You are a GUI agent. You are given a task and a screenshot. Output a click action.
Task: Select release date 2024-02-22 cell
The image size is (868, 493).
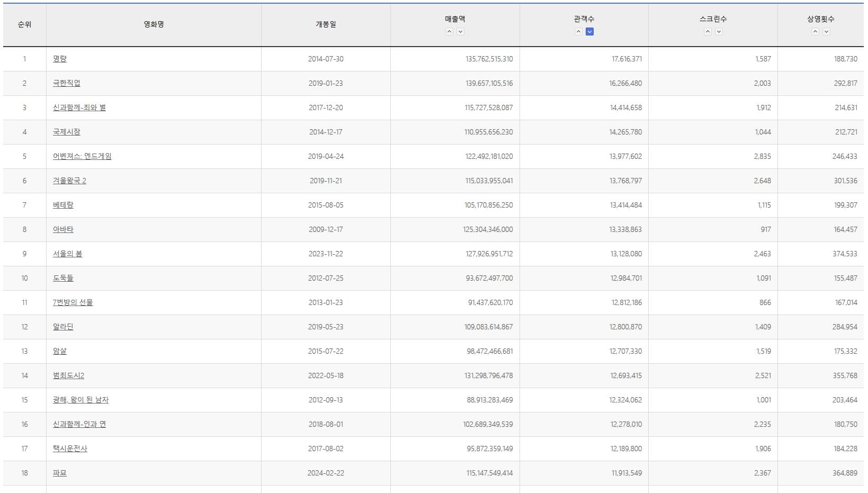click(326, 473)
